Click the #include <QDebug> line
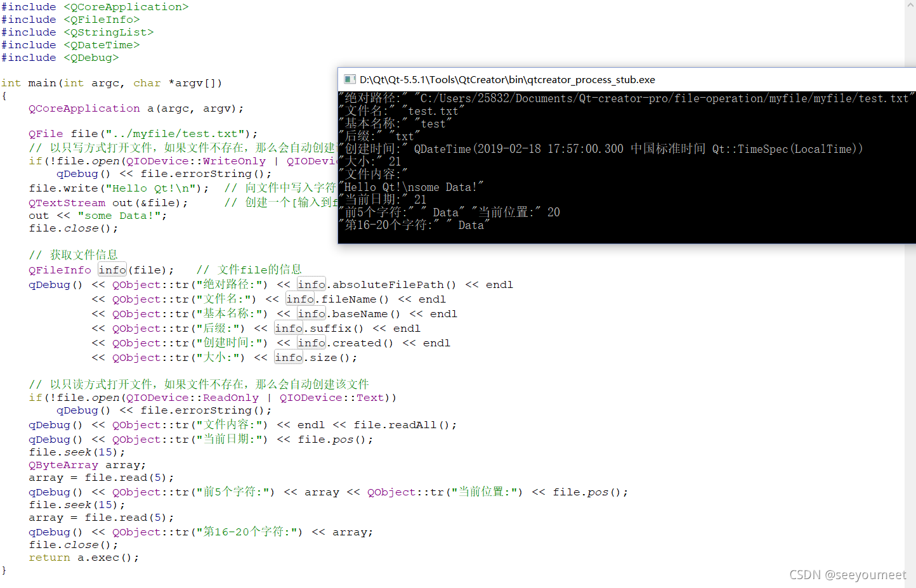Image resolution: width=916 pixels, height=588 pixels. click(x=60, y=58)
